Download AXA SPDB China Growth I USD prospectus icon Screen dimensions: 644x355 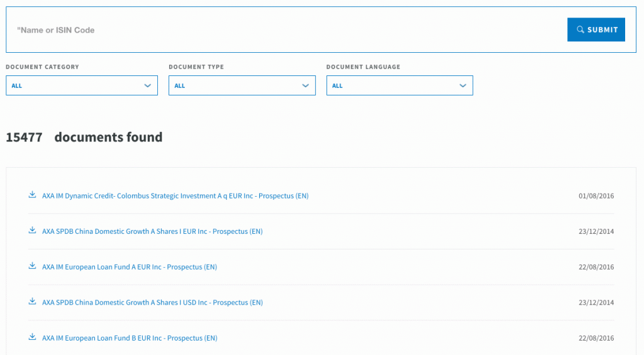click(32, 301)
